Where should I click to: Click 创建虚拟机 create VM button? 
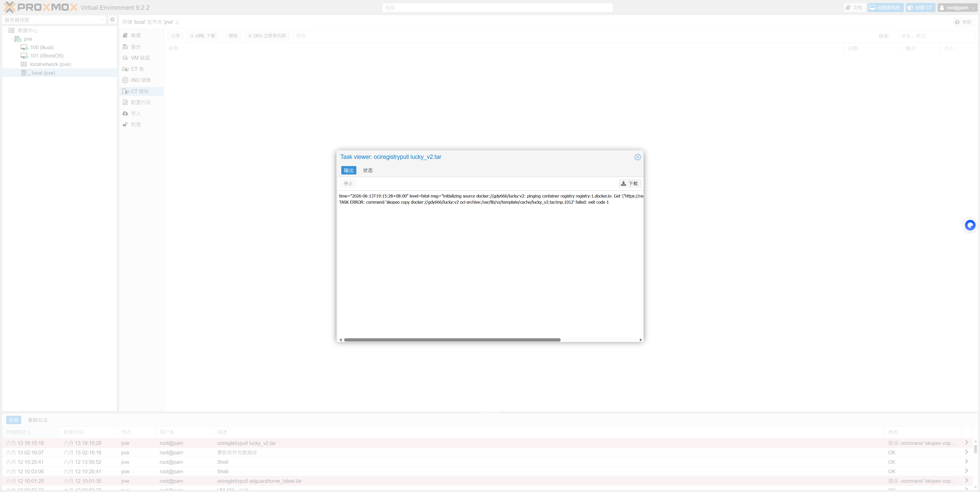tap(885, 8)
